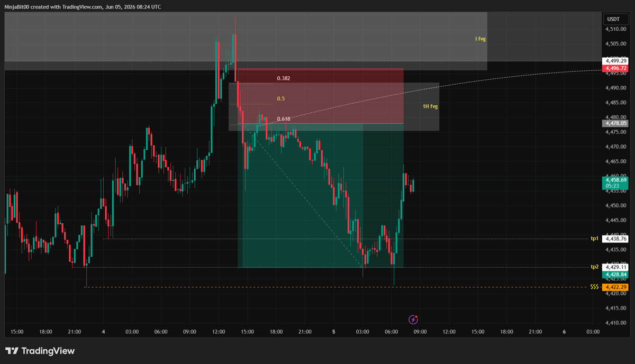
Task: Click the 4,499.29 price tag
Action: coord(615,61)
